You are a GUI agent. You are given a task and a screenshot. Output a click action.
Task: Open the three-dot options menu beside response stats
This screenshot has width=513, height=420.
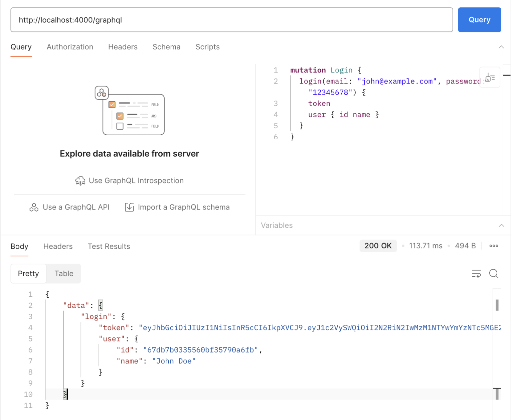pyautogui.click(x=494, y=246)
